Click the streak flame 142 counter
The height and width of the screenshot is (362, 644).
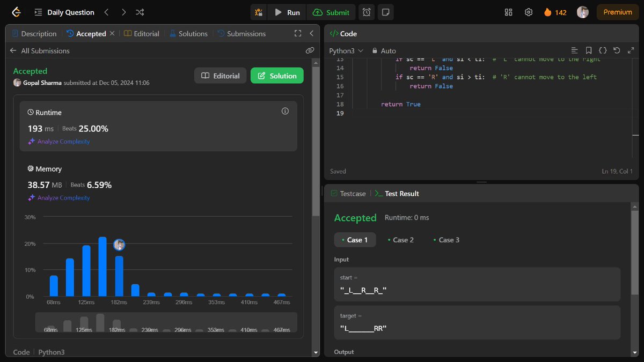(555, 12)
